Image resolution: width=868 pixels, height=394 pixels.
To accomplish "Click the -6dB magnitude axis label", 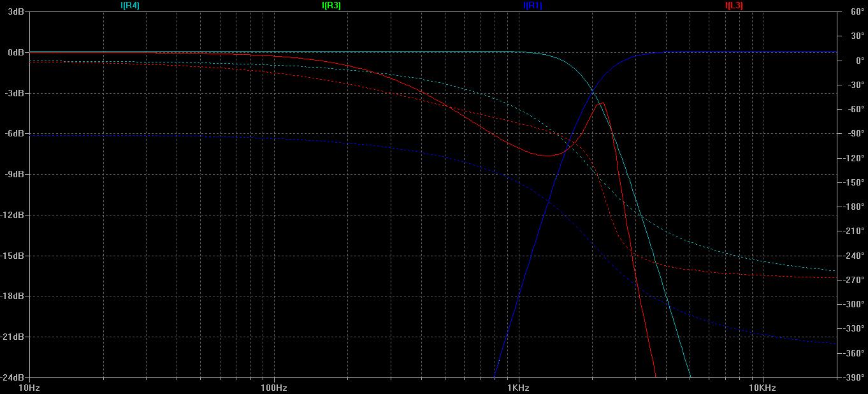I will pos(15,134).
